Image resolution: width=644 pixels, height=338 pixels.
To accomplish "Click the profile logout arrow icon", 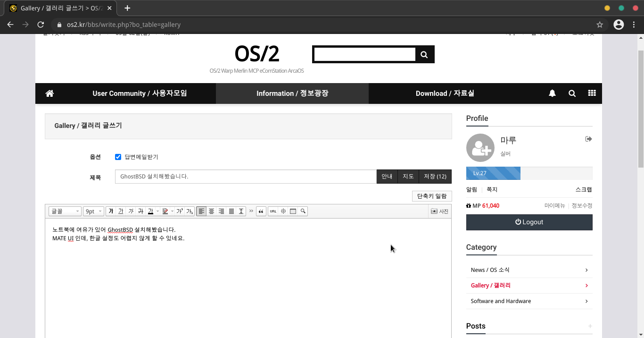I will pos(588,139).
